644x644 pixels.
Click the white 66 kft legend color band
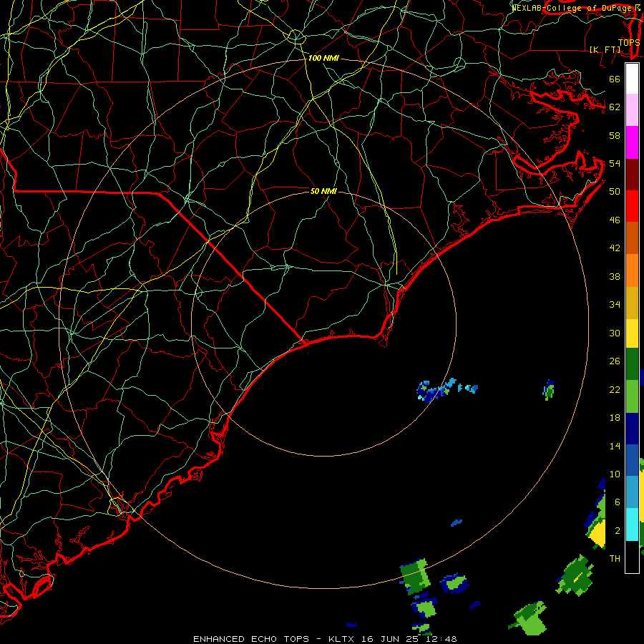pyautogui.click(x=632, y=79)
